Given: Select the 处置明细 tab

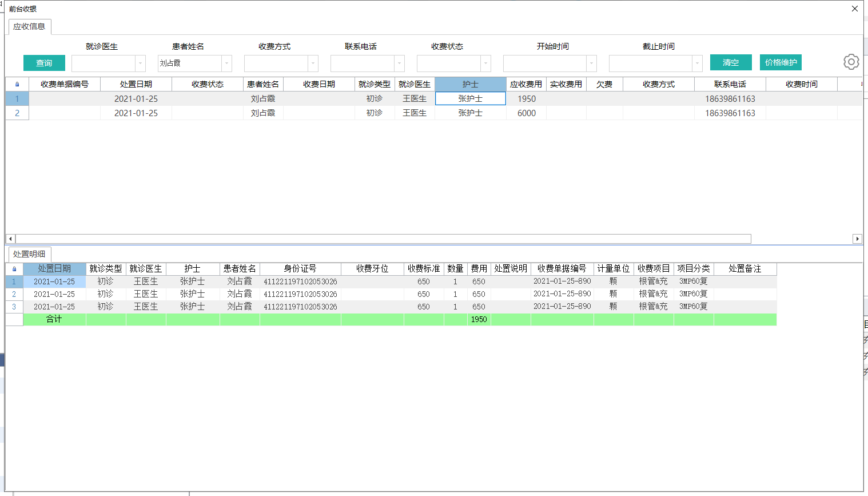Looking at the screenshot, I should coord(29,254).
